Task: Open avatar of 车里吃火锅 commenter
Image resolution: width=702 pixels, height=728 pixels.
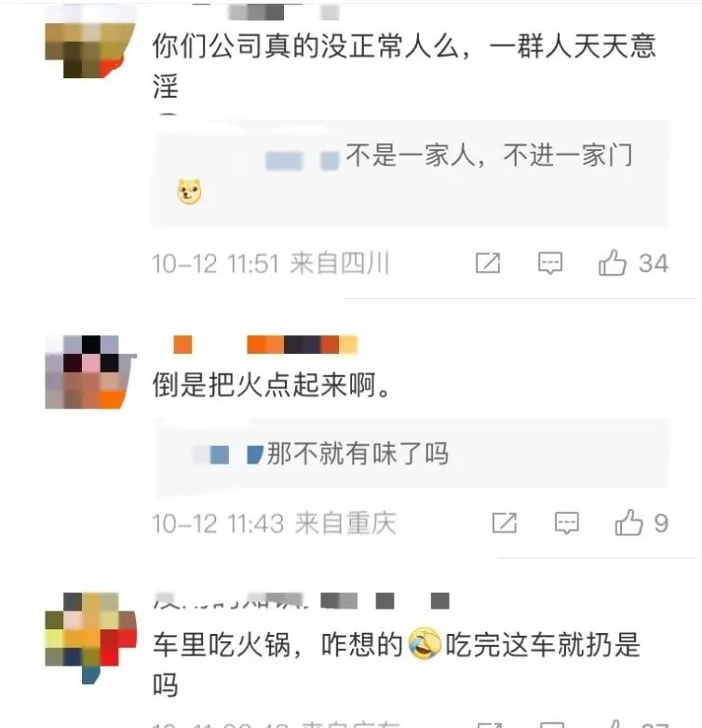Action: [x=90, y=638]
